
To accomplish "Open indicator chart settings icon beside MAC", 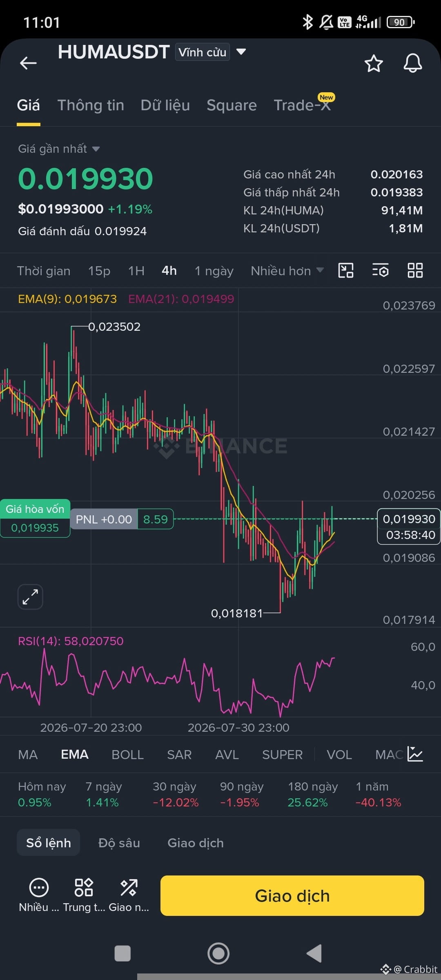I will click(415, 754).
